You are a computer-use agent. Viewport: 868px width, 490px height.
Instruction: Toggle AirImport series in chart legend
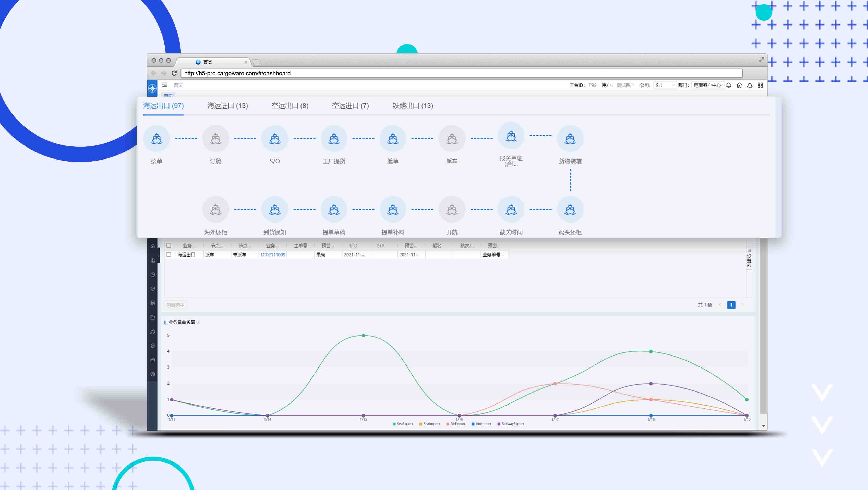pyautogui.click(x=481, y=424)
